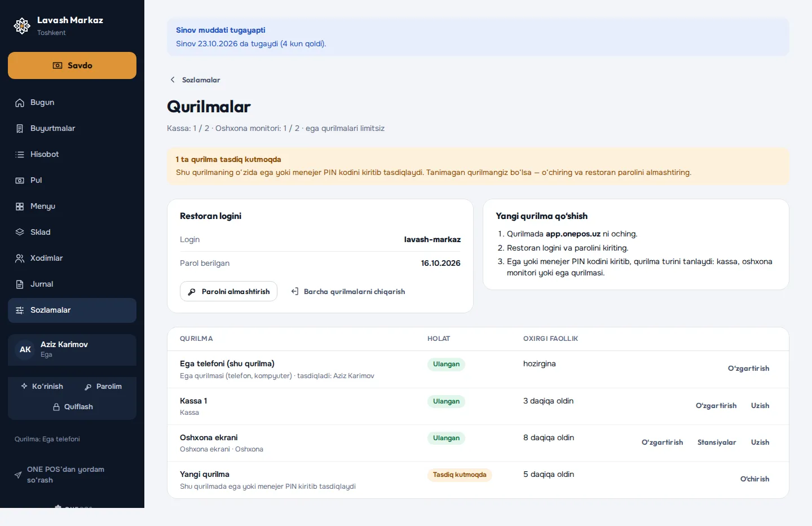This screenshot has width=812, height=526.
Task: Open the Bugun menu item
Action: (72, 103)
